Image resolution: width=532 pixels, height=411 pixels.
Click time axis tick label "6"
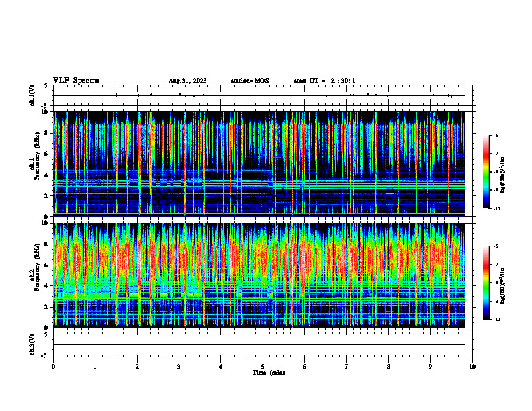coord(305,367)
